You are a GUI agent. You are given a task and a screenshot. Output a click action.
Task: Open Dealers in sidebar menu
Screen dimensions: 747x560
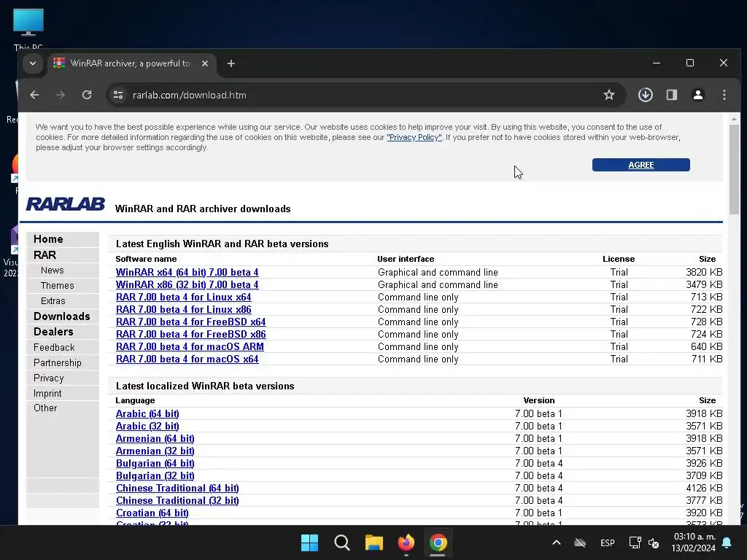pos(53,332)
